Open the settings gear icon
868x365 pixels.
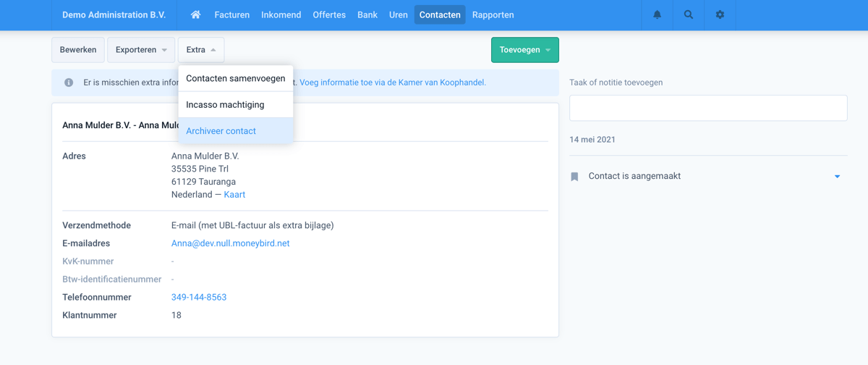pos(720,14)
